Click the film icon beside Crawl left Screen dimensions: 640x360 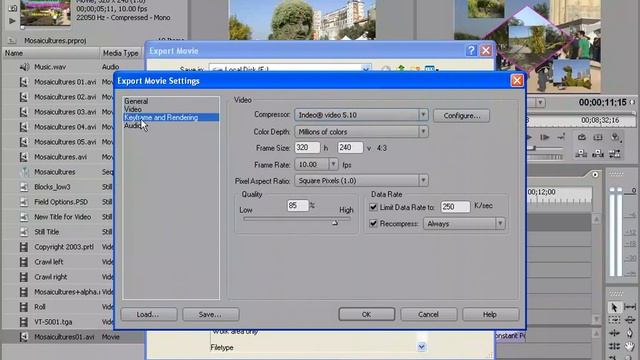(24, 262)
